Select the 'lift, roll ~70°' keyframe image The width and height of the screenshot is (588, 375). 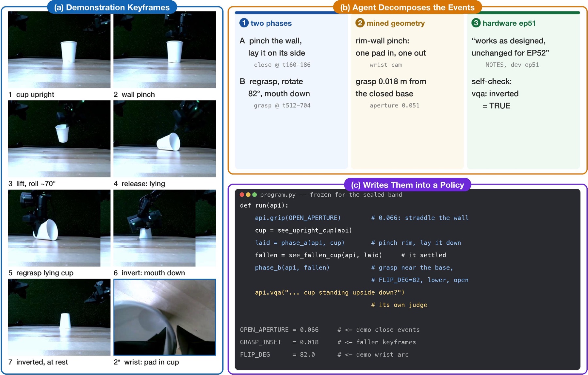tap(59, 139)
